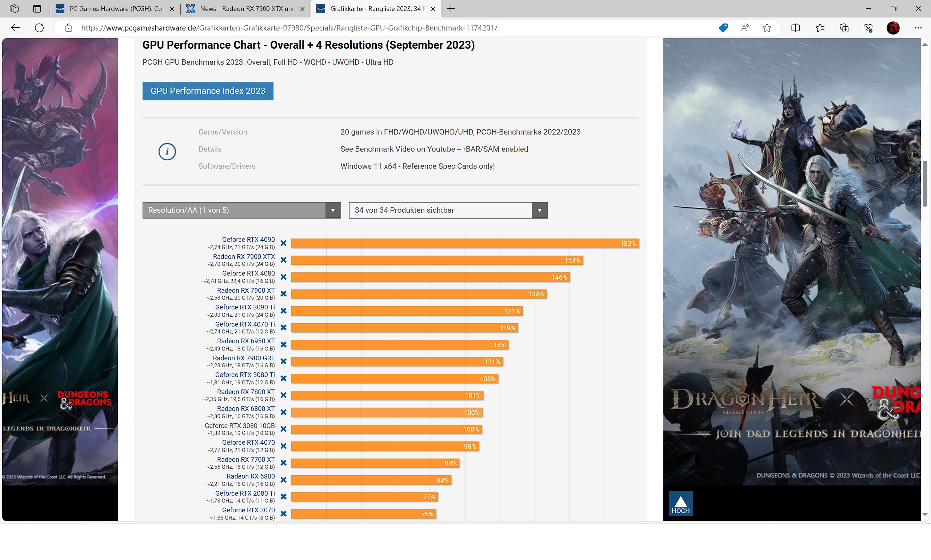Image resolution: width=931 pixels, height=560 pixels.
Task: Hide the Geforce RTX 4070 Ti entry
Action: (283, 328)
